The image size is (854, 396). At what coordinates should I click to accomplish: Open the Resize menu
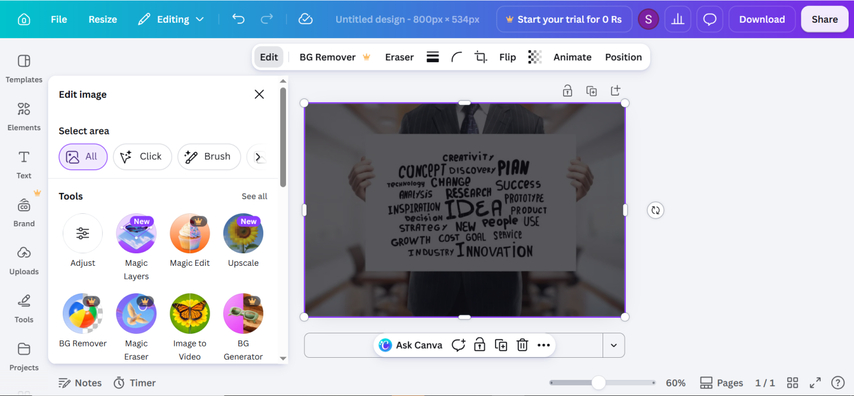coord(103,20)
